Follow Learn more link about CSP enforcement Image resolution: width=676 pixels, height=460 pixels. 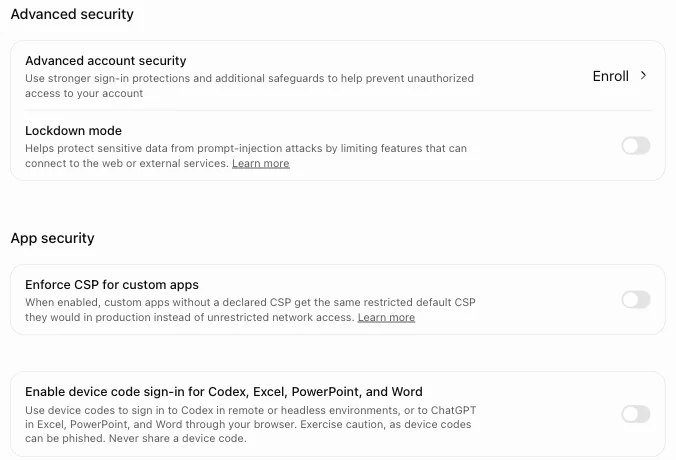[x=386, y=317]
